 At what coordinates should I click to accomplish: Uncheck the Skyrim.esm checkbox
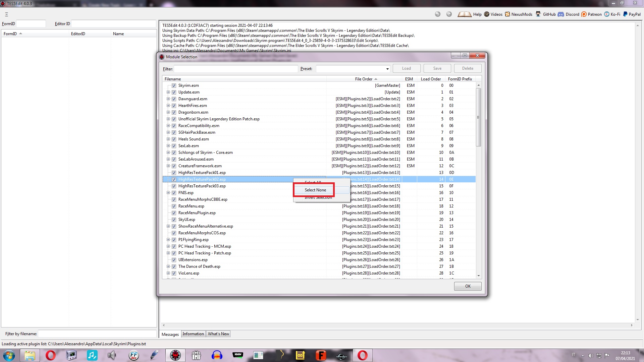click(174, 85)
